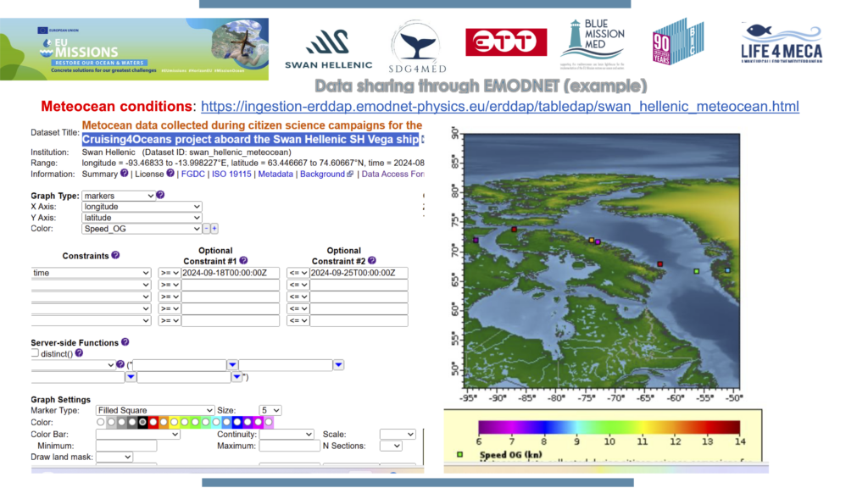Open the X Axis longitude dropdown
Screen dimensions: 868x488
point(142,207)
